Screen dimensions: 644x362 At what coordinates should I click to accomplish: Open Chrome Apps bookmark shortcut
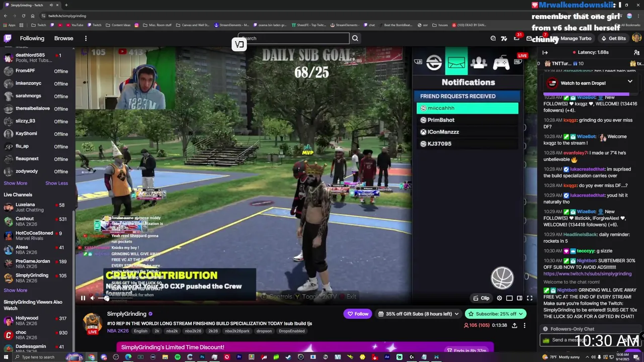coord(9,25)
